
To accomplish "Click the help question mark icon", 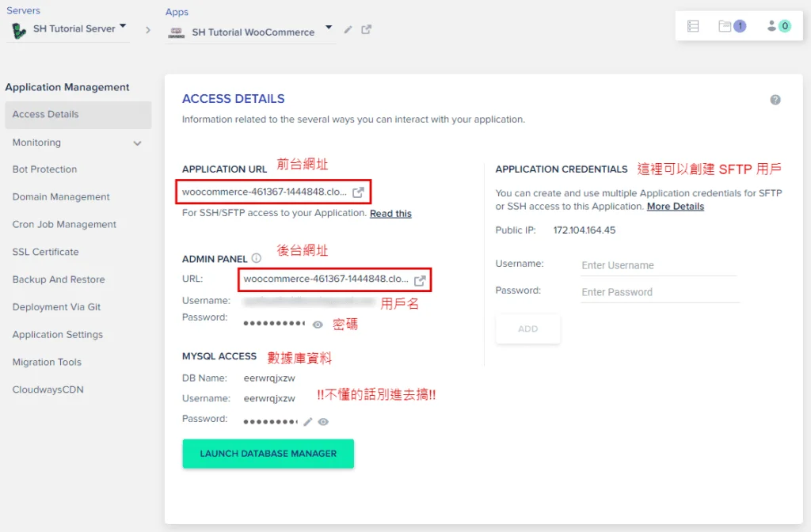I will click(x=775, y=98).
